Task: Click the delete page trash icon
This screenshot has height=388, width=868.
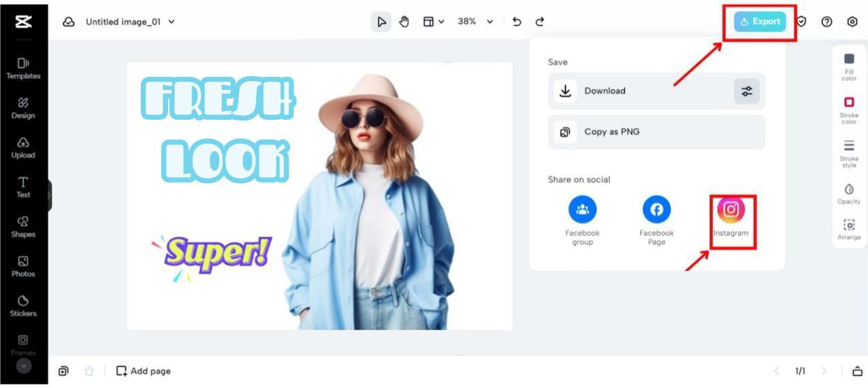Action: [89, 371]
